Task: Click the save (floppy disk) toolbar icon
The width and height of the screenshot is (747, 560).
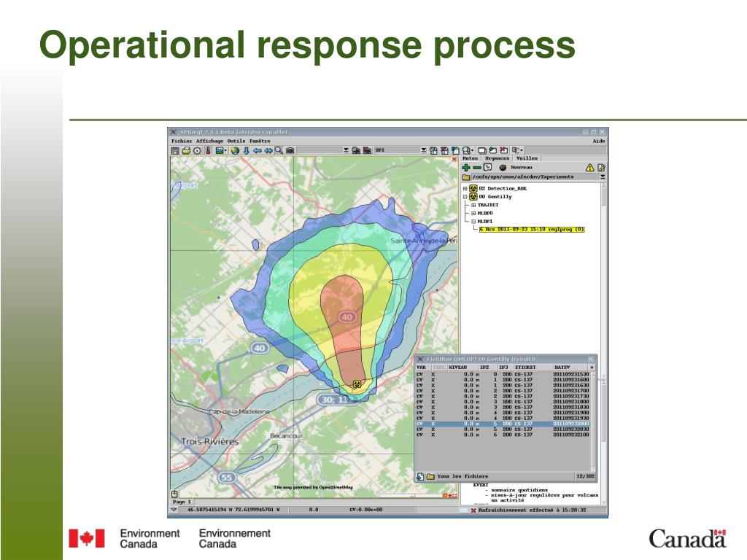Action: point(175,150)
